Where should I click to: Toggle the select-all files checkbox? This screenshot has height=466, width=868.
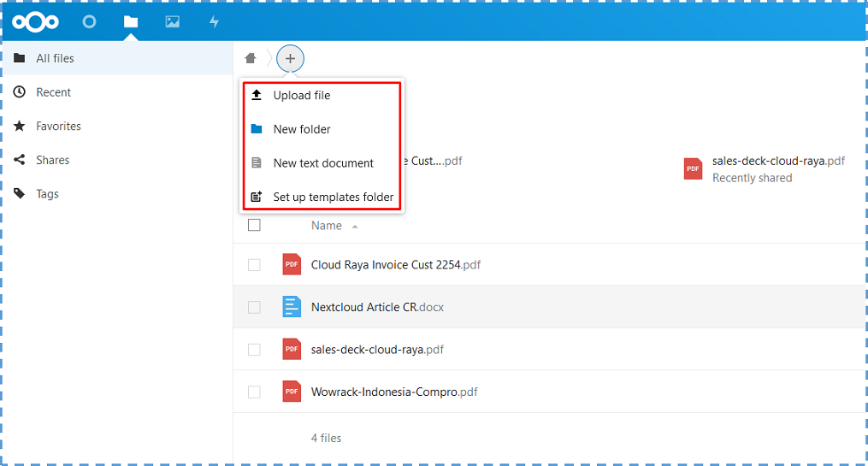click(254, 225)
